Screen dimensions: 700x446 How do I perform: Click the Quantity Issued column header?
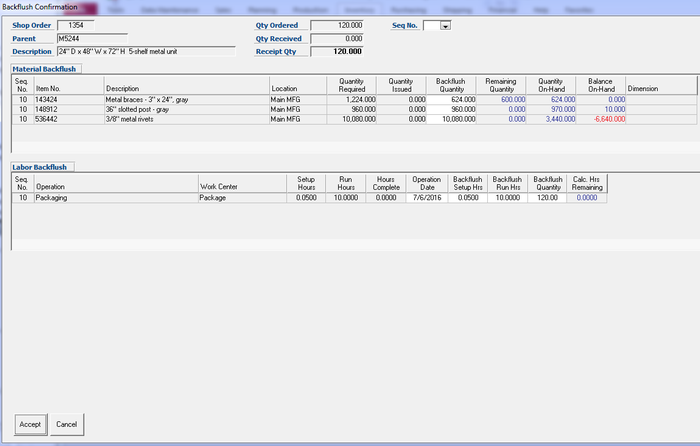point(401,85)
